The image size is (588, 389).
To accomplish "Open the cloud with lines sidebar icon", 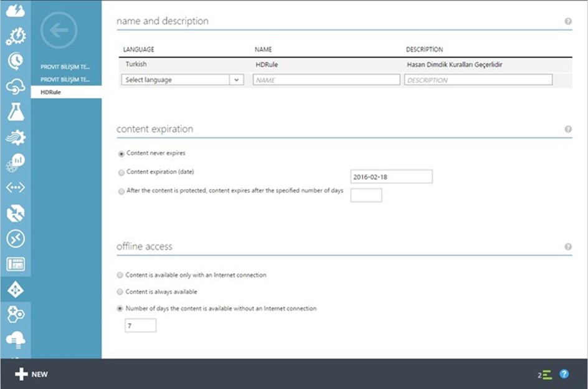I will tap(16, 339).
